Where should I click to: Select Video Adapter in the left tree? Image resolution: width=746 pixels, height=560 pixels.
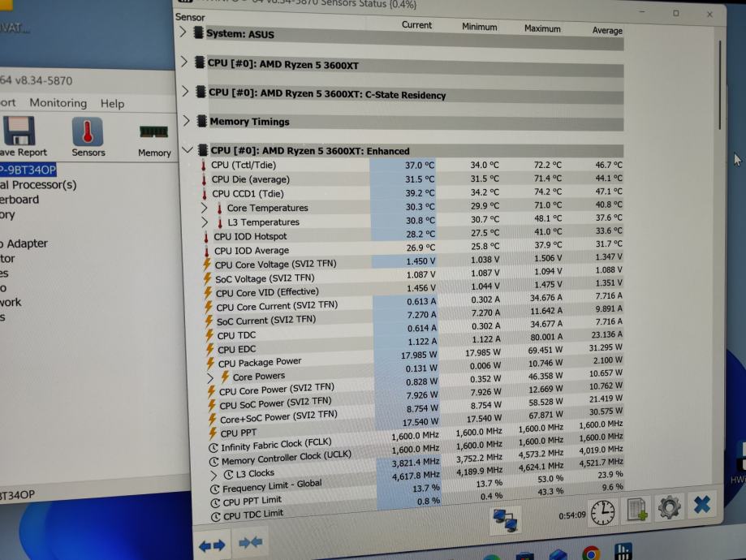click(24, 243)
